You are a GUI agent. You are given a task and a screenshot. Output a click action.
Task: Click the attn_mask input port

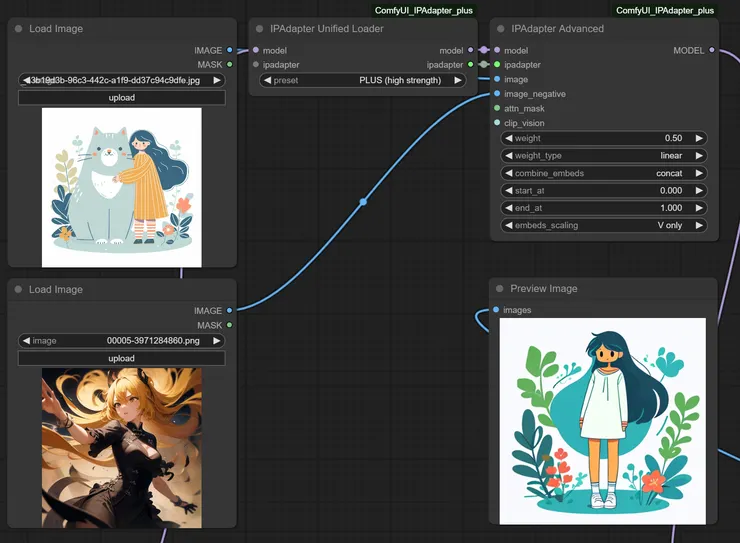pos(497,108)
